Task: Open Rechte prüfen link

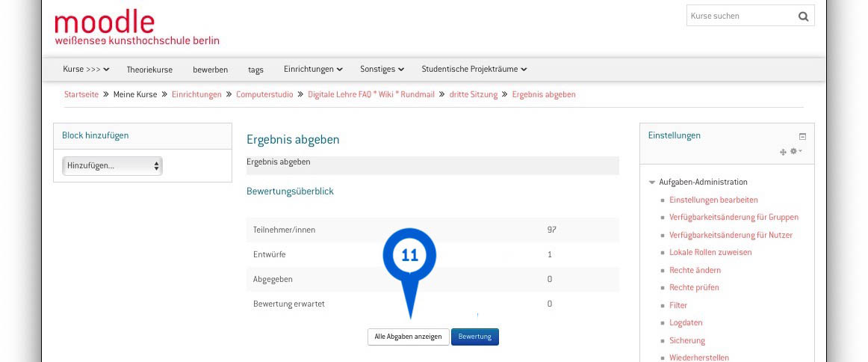Action: pyautogui.click(x=694, y=288)
